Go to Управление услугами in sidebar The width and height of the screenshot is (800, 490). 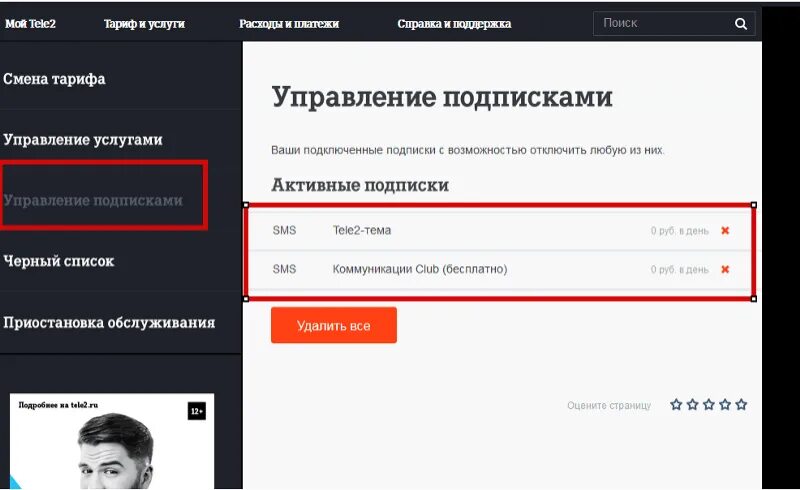83,139
